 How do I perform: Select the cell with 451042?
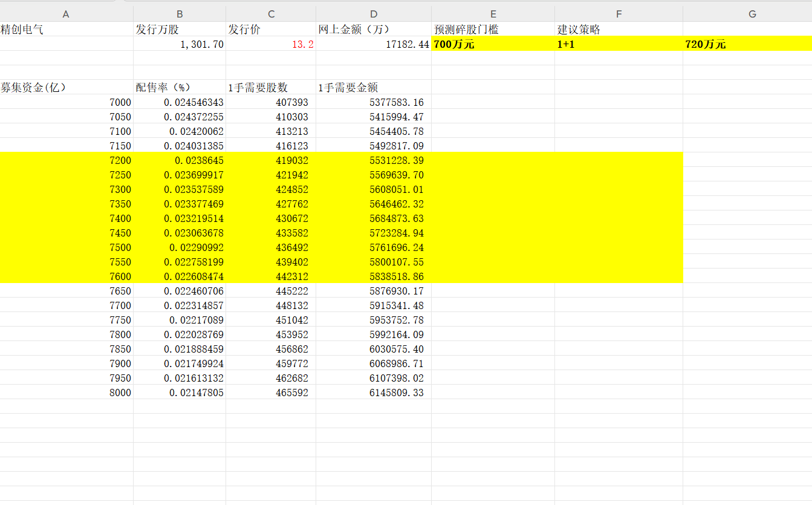point(271,319)
